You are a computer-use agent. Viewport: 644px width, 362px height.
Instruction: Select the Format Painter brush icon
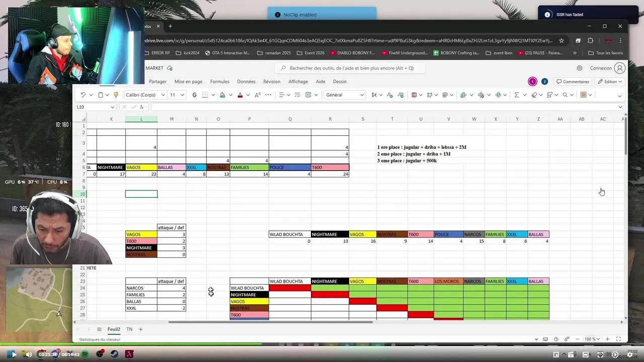[116, 95]
